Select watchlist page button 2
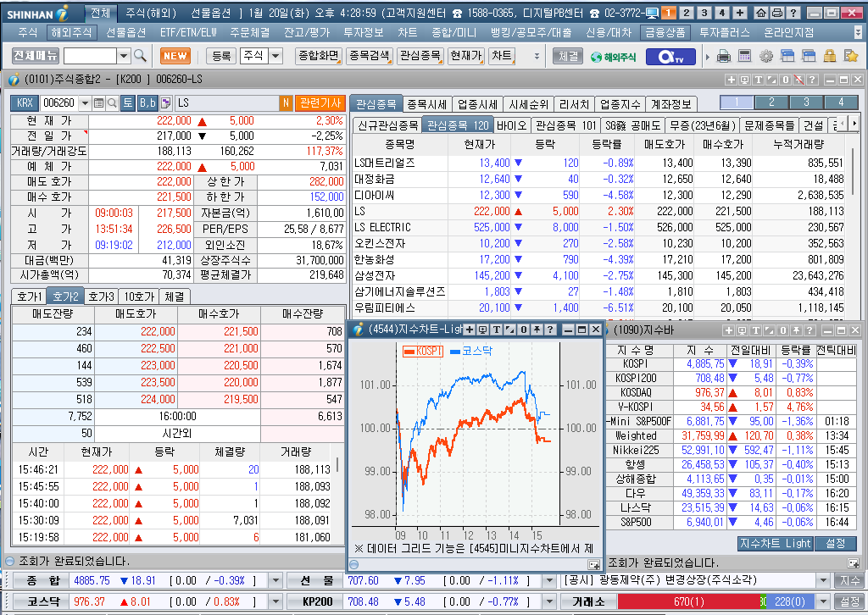Image resolution: width=868 pixels, height=615 pixels. (x=771, y=102)
